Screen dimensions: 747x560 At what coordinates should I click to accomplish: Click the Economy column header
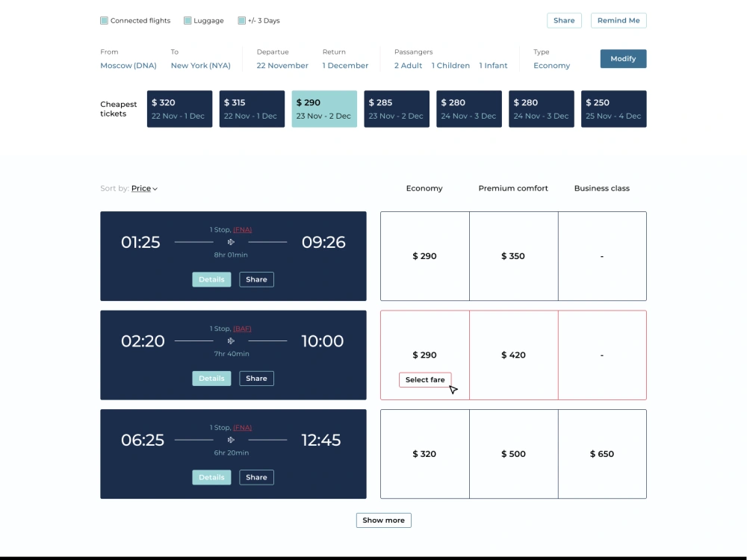424,189
